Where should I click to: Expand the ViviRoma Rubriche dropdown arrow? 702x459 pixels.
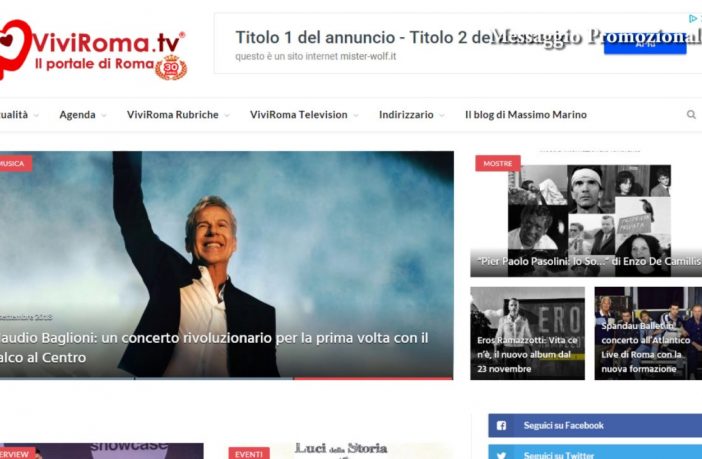coord(227,115)
